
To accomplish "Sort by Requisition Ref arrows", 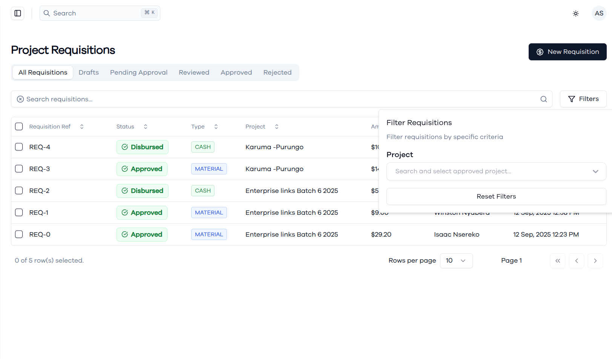I will (x=82, y=127).
